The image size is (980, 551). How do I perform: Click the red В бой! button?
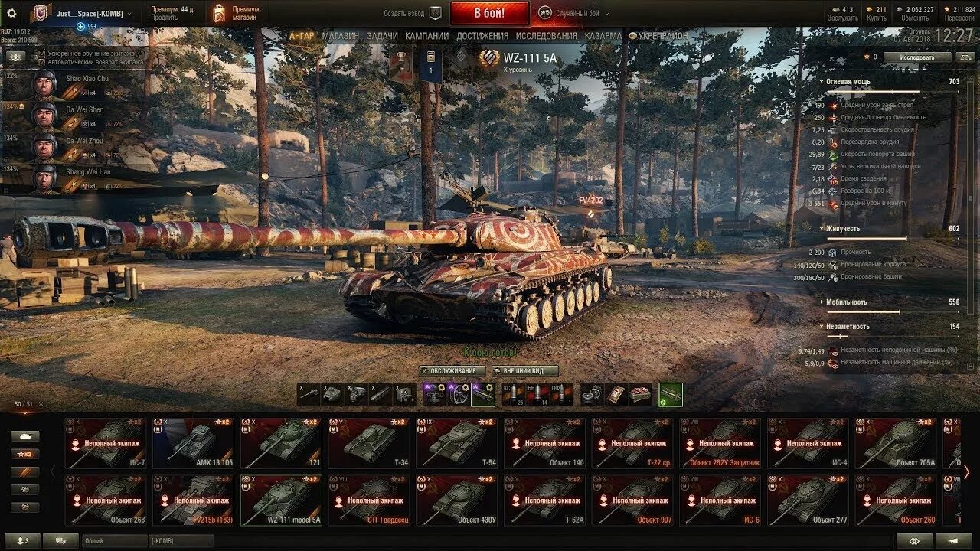(489, 13)
